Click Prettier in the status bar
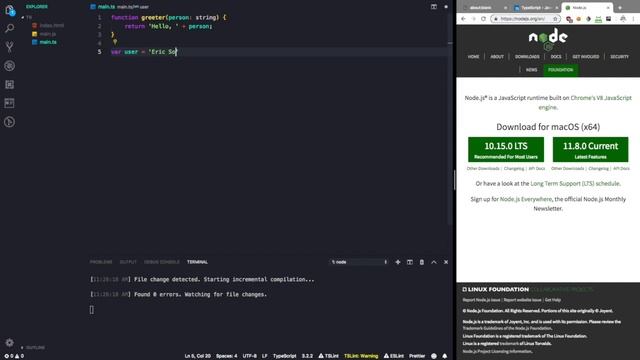 click(x=417, y=356)
